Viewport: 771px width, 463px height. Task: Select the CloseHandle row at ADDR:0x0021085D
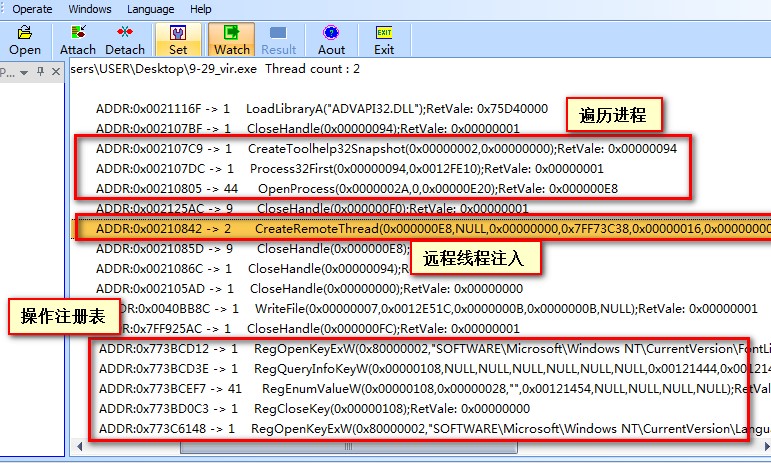(x=253, y=249)
